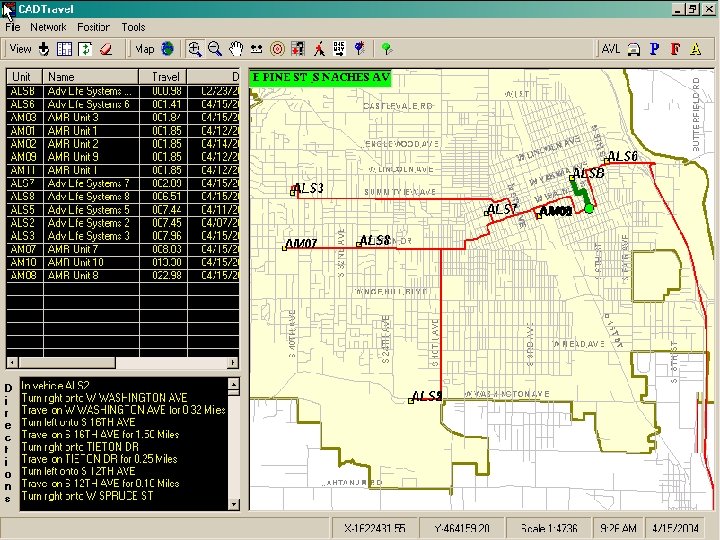This screenshot has width=720, height=540.
Task: Toggle the blue P police units icon
Action: (x=654, y=49)
